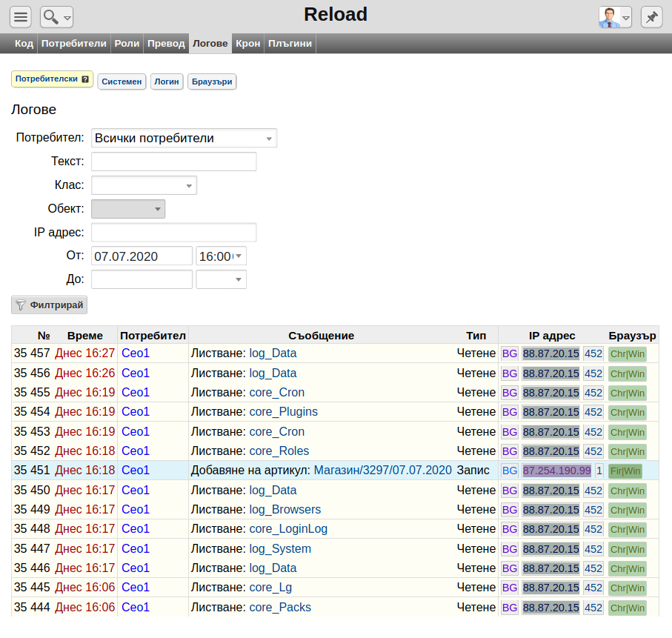Expand the Клас dropdown

[x=144, y=185]
